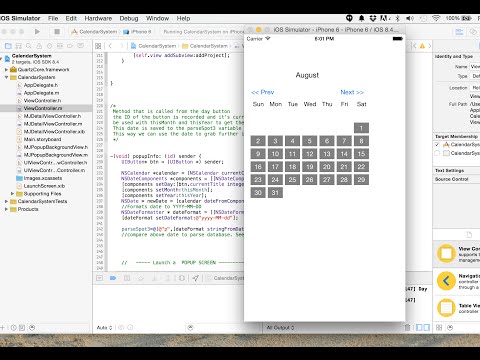Click the Xcode Stop button

57,32
